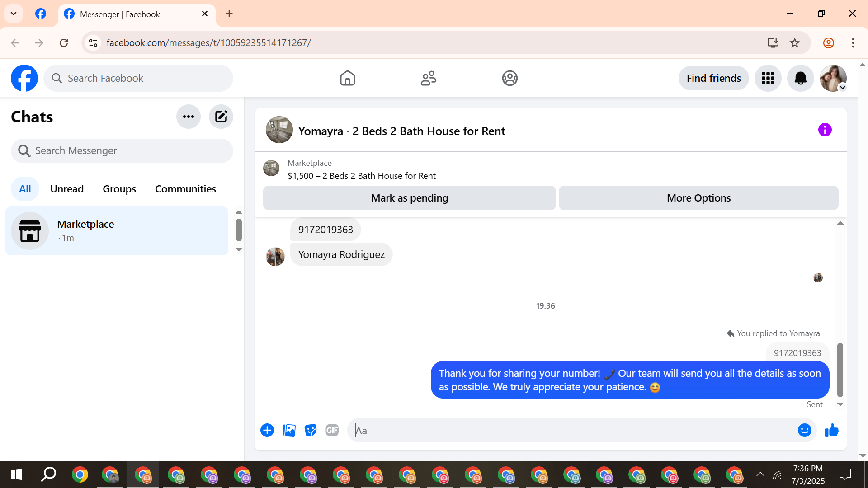
Task: Click the More Options button
Action: tap(698, 198)
